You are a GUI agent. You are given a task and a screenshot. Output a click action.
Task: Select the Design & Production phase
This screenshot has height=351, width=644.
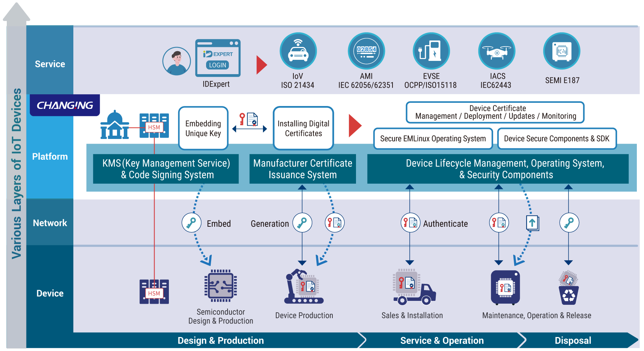(x=220, y=340)
